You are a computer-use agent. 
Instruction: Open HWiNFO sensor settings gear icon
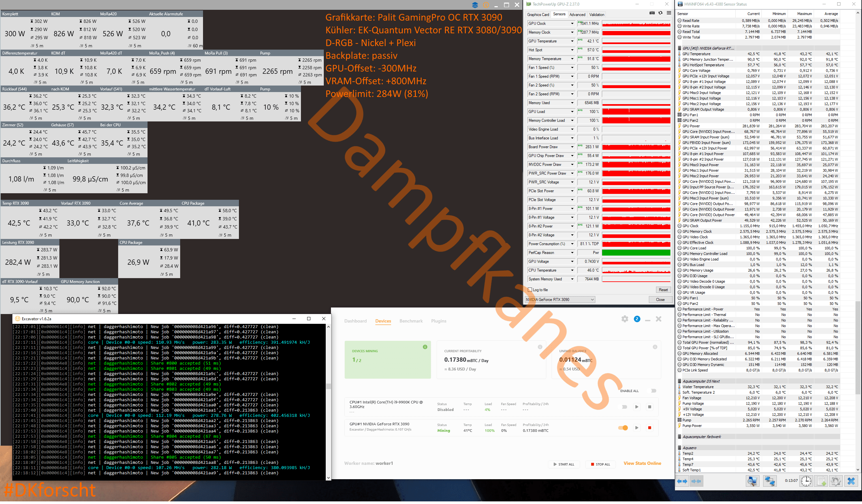[x=836, y=481]
